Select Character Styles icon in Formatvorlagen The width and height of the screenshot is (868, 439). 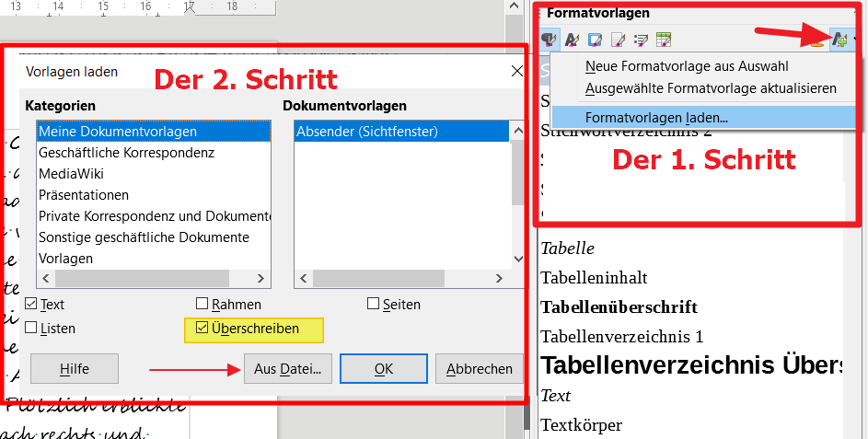tap(572, 40)
